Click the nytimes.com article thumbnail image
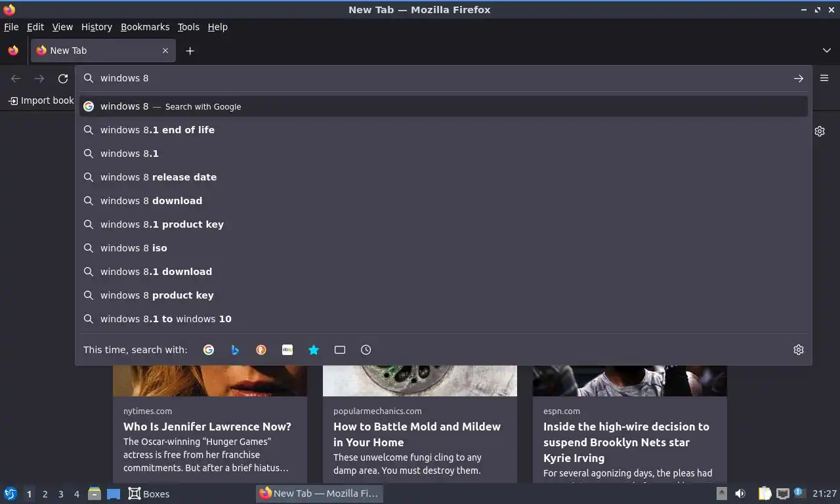Screen dimensions: 840x504 coord(210,381)
